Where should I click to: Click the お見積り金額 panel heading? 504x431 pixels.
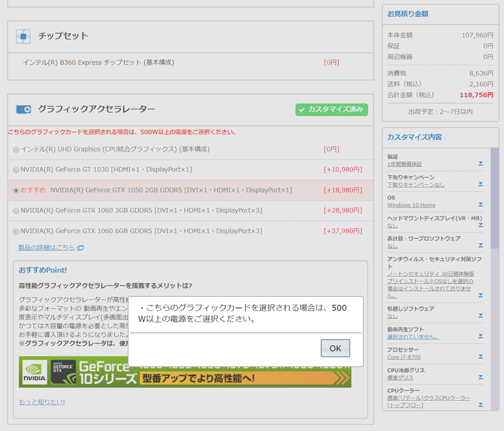pyautogui.click(x=408, y=14)
